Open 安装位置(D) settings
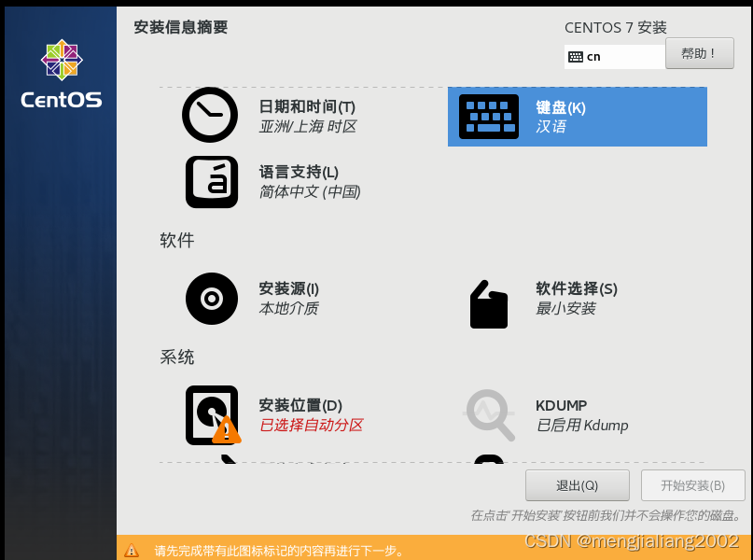Screen dimensions: 753x560 [x=300, y=405]
